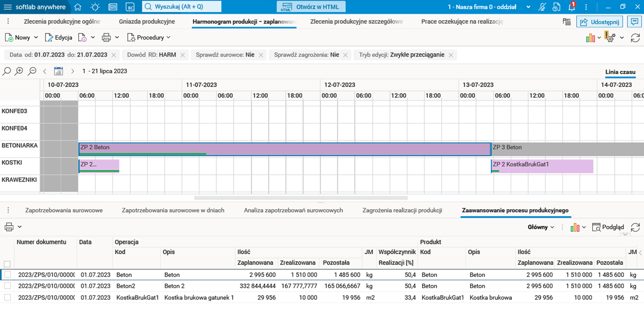Expand the company selector Nasza firma 0
The width and height of the screenshot is (644, 309).
(528, 7)
